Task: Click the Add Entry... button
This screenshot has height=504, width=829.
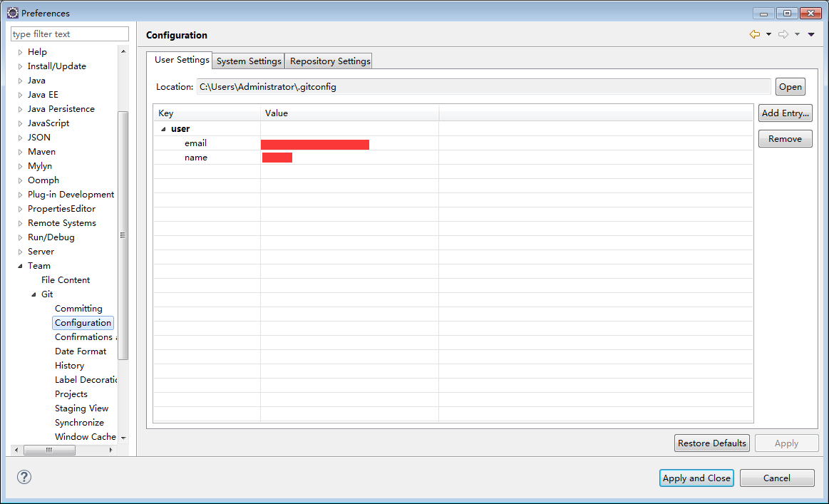Action: (x=785, y=113)
